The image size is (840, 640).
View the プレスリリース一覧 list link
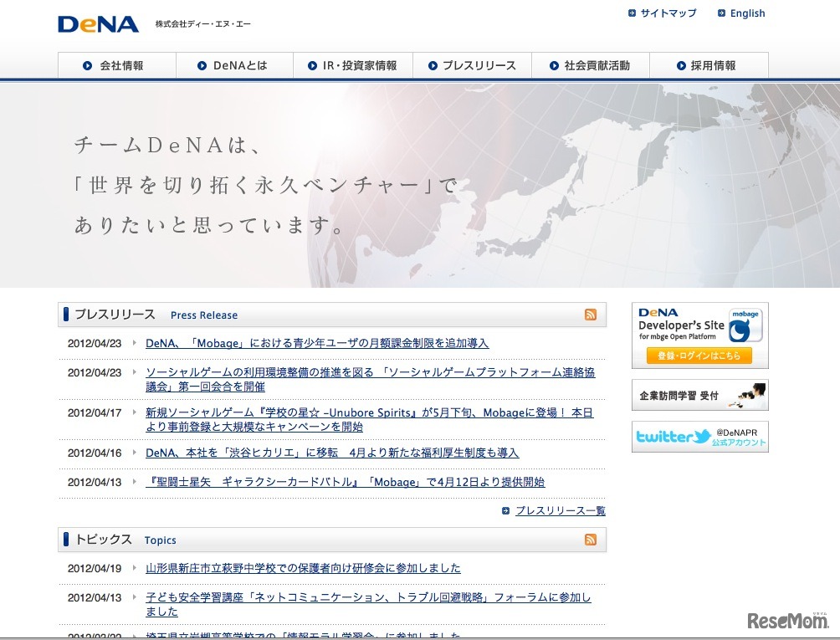[560, 510]
